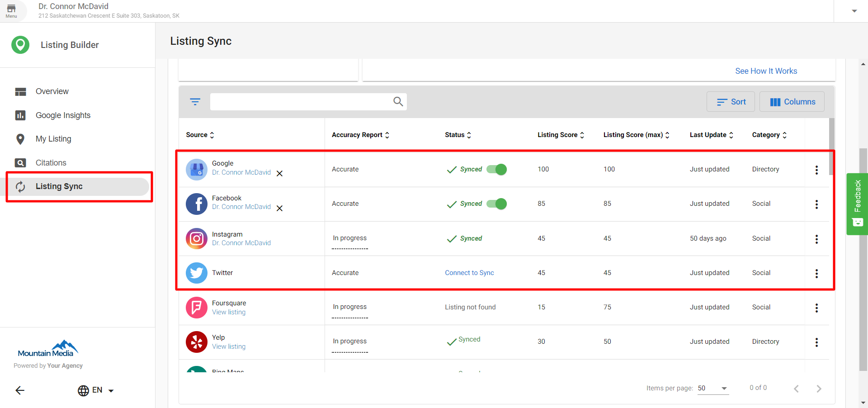Click the Facebook source icon

(x=197, y=204)
